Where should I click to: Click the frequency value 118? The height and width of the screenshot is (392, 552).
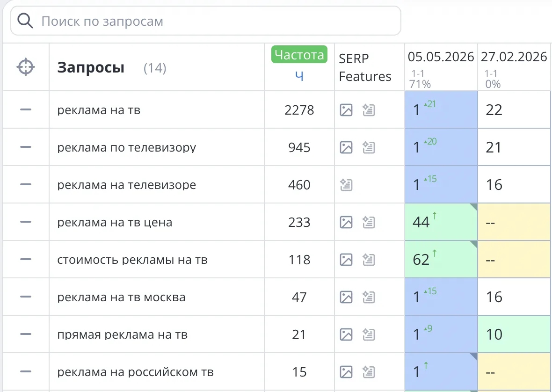point(299,260)
